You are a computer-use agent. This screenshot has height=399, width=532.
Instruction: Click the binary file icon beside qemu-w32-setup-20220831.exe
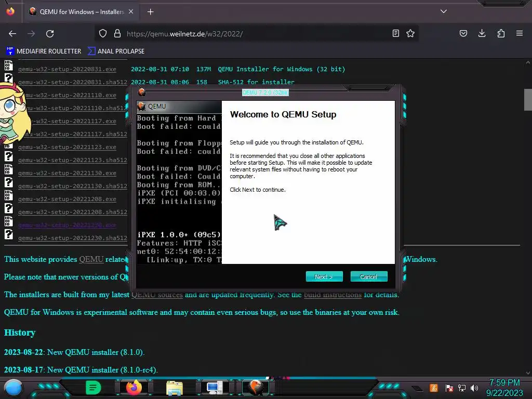pyautogui.click(x=9, y=65)
